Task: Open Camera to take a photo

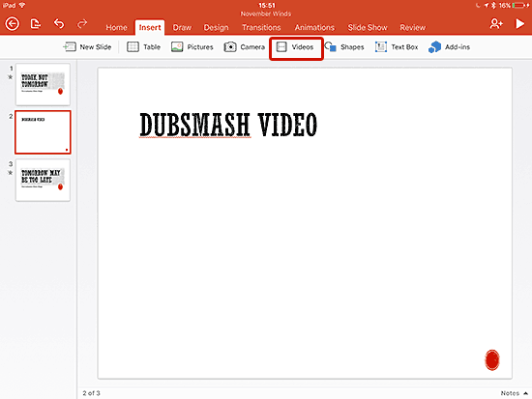Action: (245, 46)
